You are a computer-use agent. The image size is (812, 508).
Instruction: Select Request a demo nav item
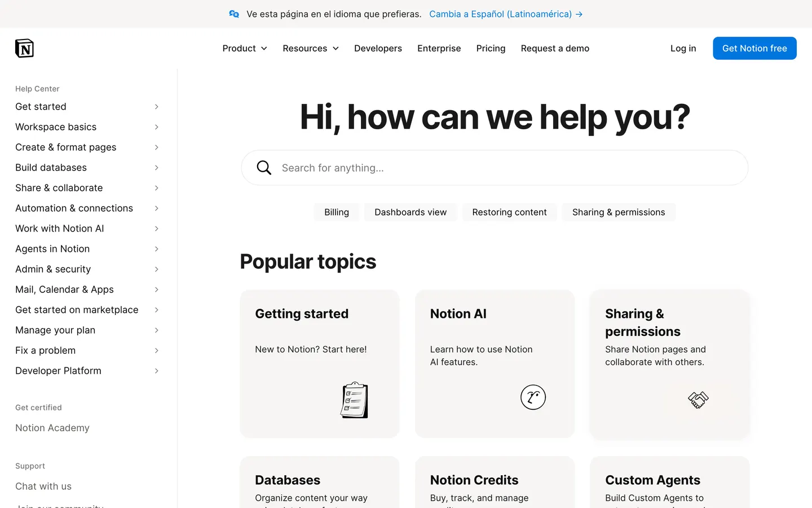click(x=555, y=49)
